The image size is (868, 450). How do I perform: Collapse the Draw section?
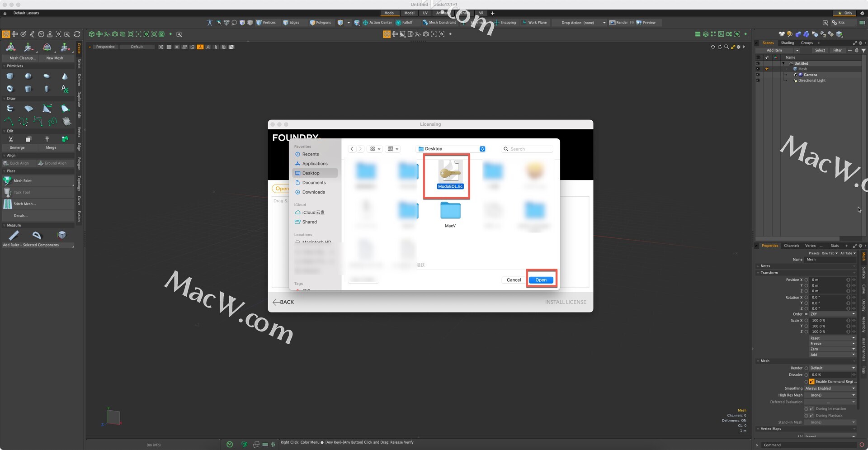(5, 99)
